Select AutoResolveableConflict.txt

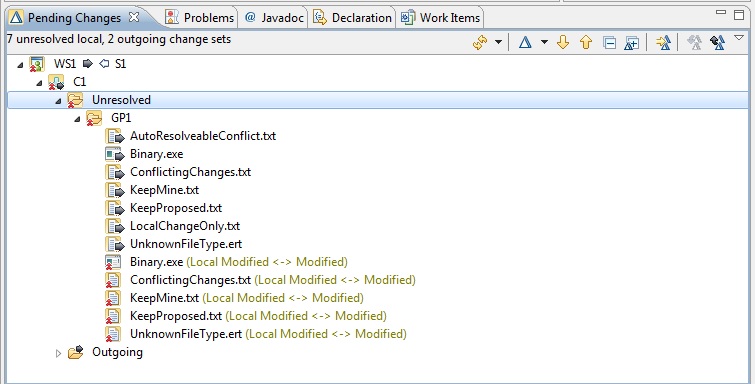(x=203, y=136)
